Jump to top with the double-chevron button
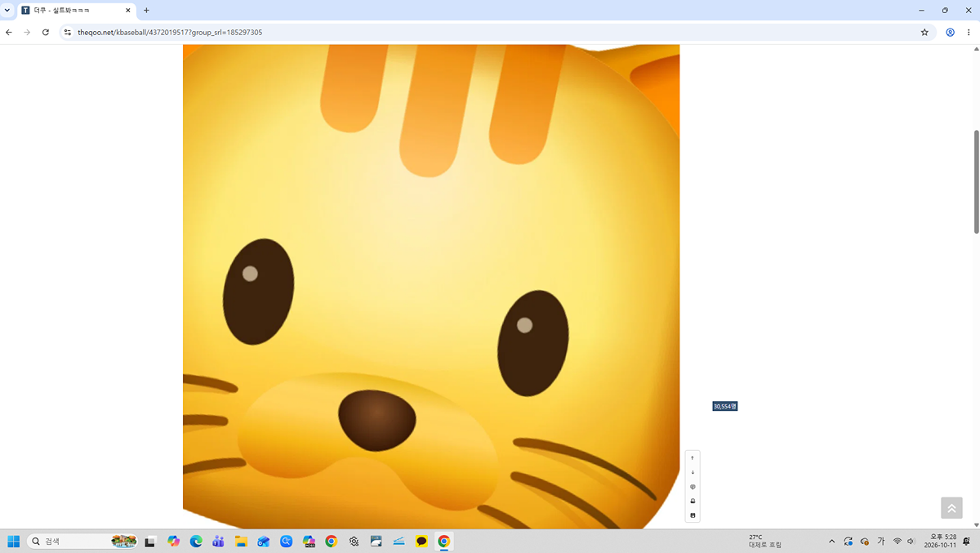The height and width of the screenshot is (553, 980). click(x=951, y=508)
